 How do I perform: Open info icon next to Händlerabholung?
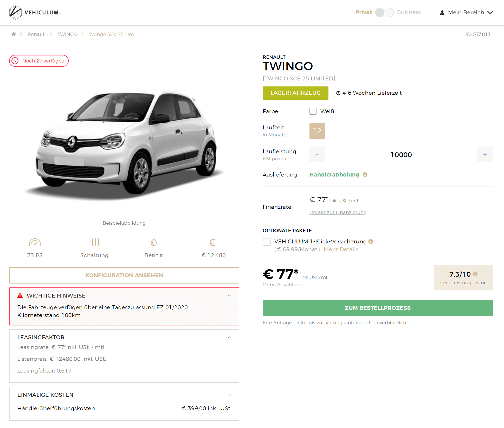click(365, 174)
